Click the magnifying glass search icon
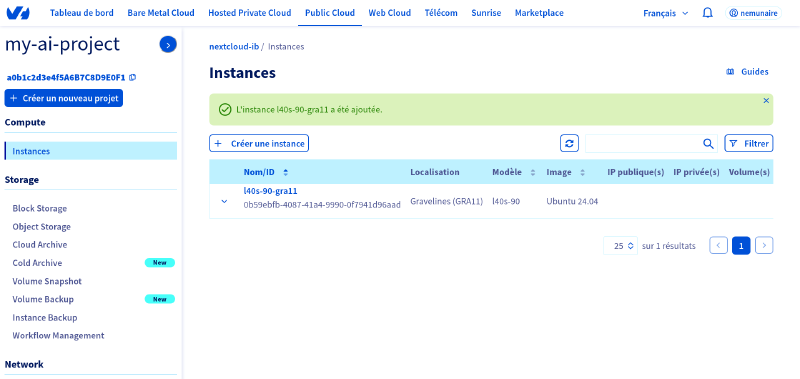 click(x=708, y=144)
